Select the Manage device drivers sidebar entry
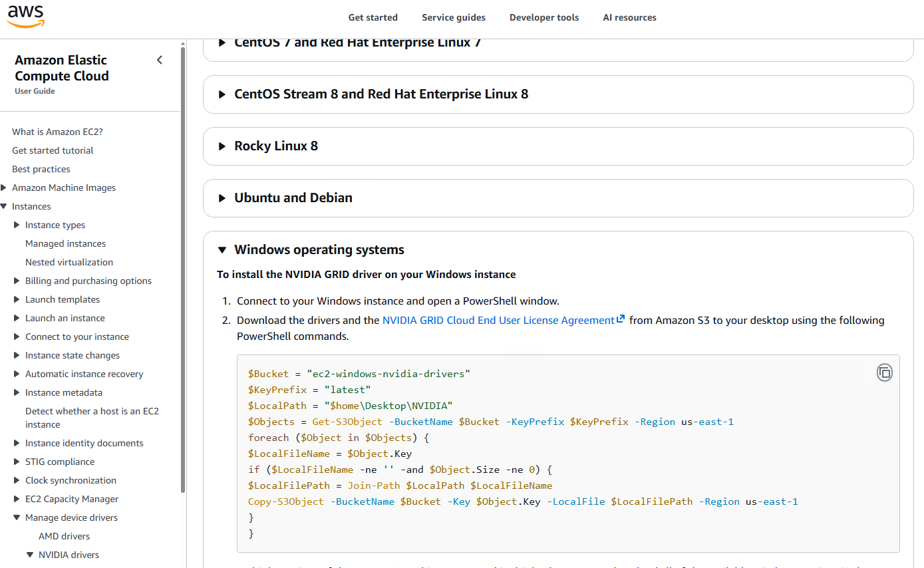The height and width of the screenshot is (568, 924). coord(71,518)
